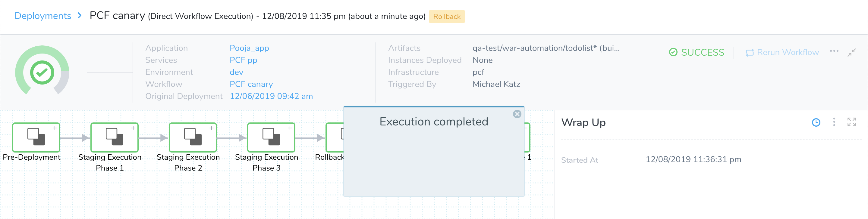The image size is (868, 219).
Task: Expand Staging Execution Phase 1 plus sign
Action: pos(133,128)
